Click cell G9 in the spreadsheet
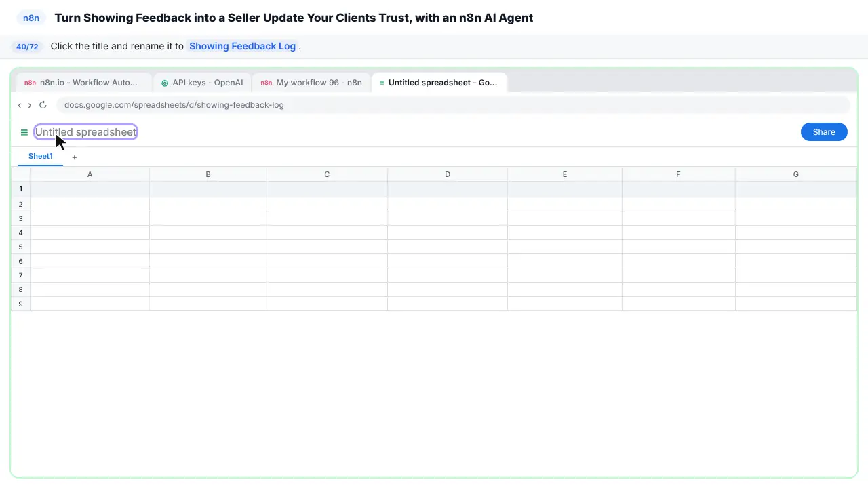The image size is (868, 488). [x=796, y=304]
